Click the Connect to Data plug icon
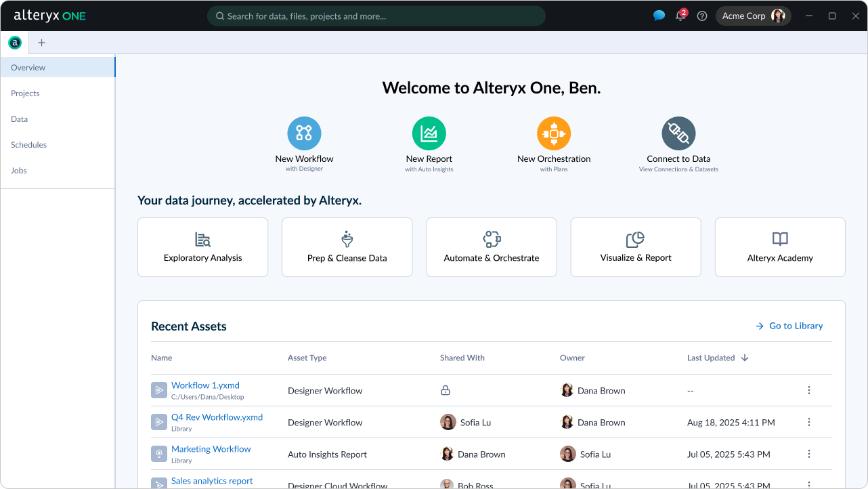Screen dimensions: 868x489 click(678, 133)
